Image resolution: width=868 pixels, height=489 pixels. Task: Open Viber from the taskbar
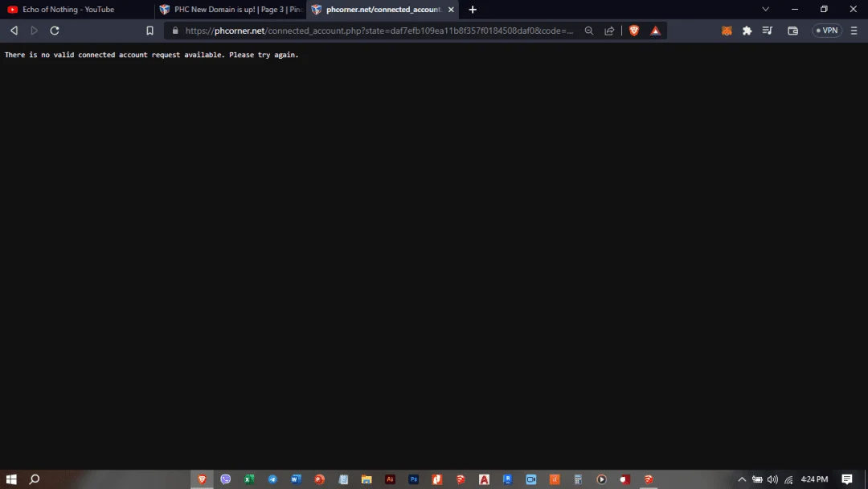[x=225, y=479]
